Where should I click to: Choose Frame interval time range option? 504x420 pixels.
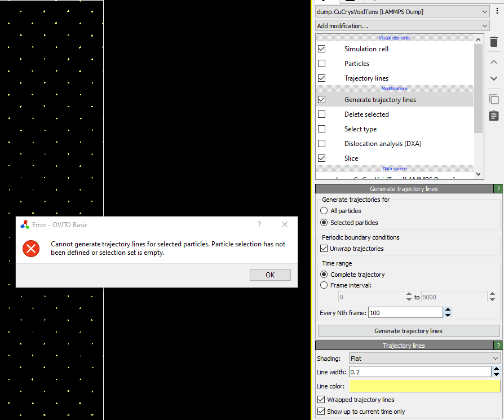(x=324, y=285)
